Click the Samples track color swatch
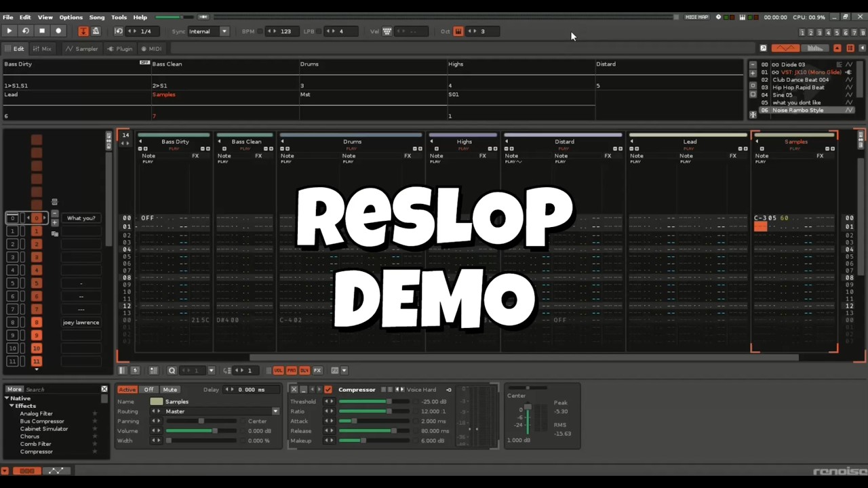868x488 pixels. point(156,402)
